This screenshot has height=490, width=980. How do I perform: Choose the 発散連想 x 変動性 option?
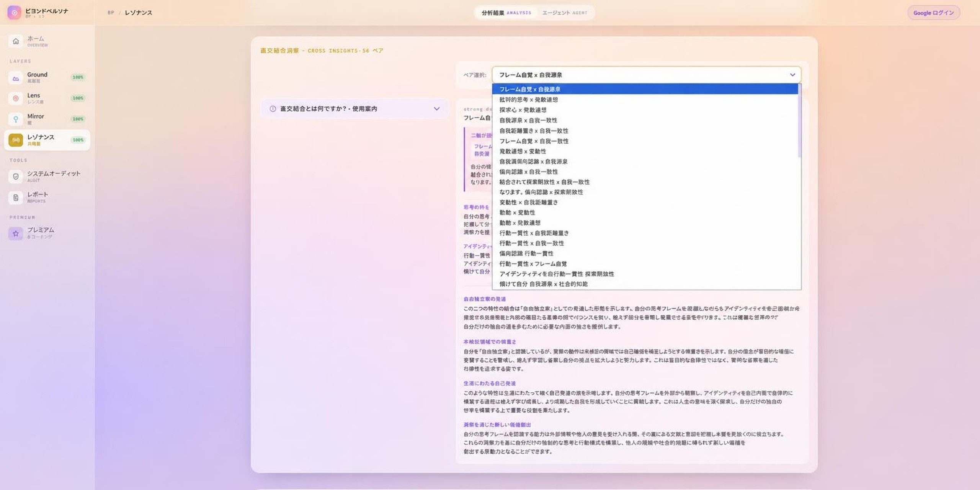click(645, 151)
